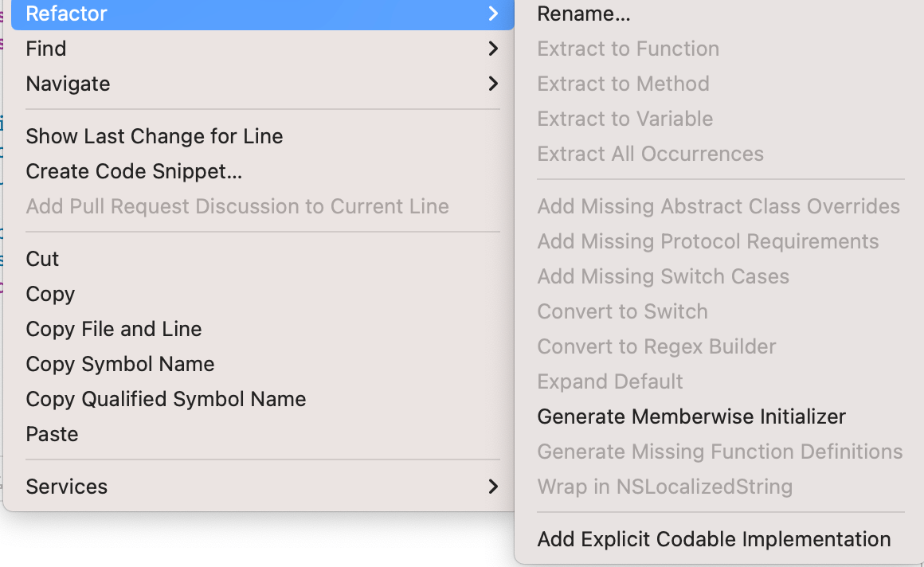Choose Cut from the context menu
The width and height of the screenshot is (924, 567).
click(x=43, y=259)
